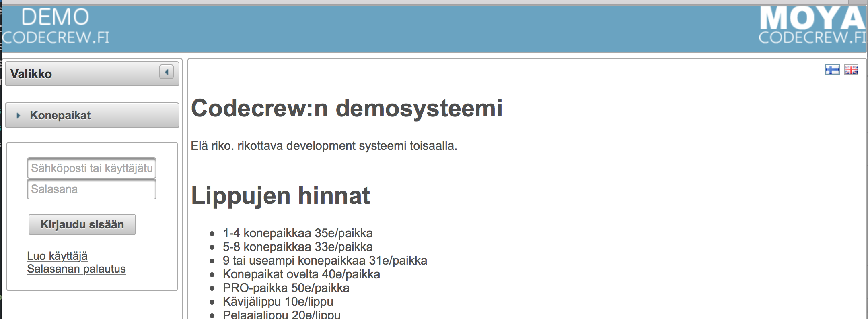Open the Luo käyttäjä link

[x=57, y=256]
